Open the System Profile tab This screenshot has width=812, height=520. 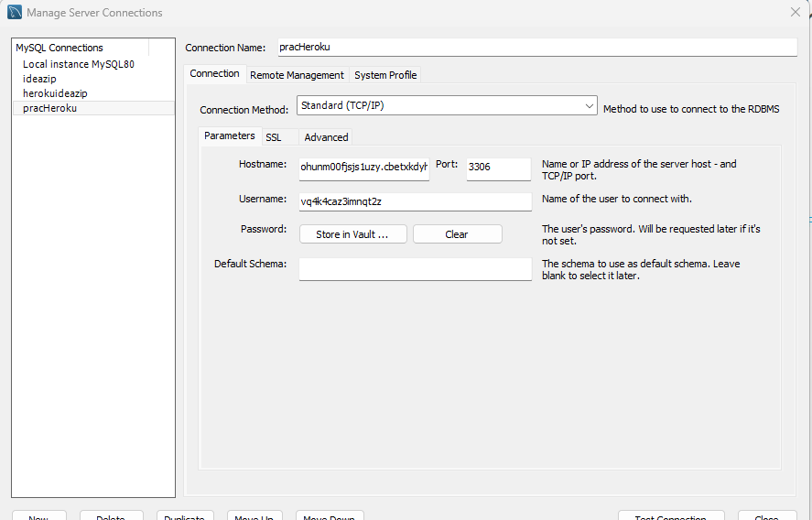pos(385,75)
